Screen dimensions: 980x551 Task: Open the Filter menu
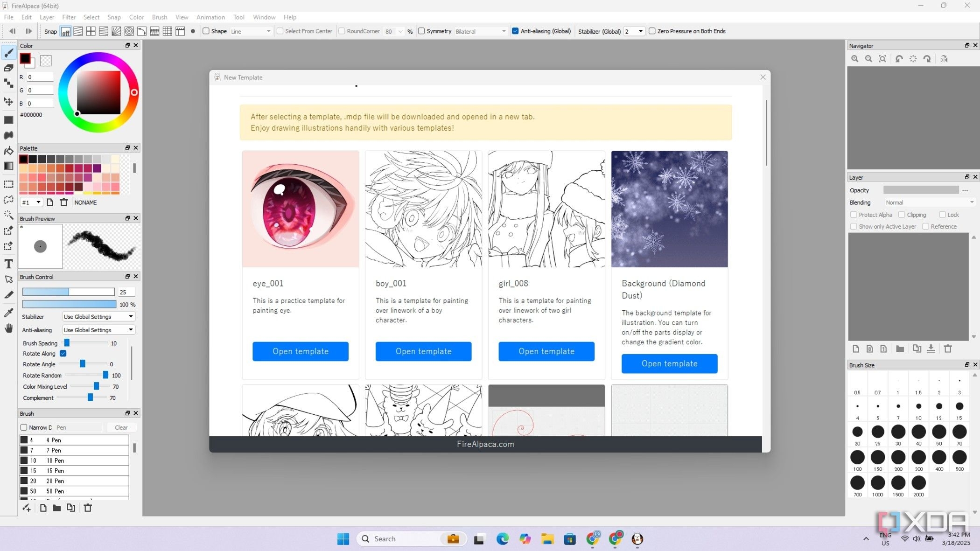[x=69, y=17]
